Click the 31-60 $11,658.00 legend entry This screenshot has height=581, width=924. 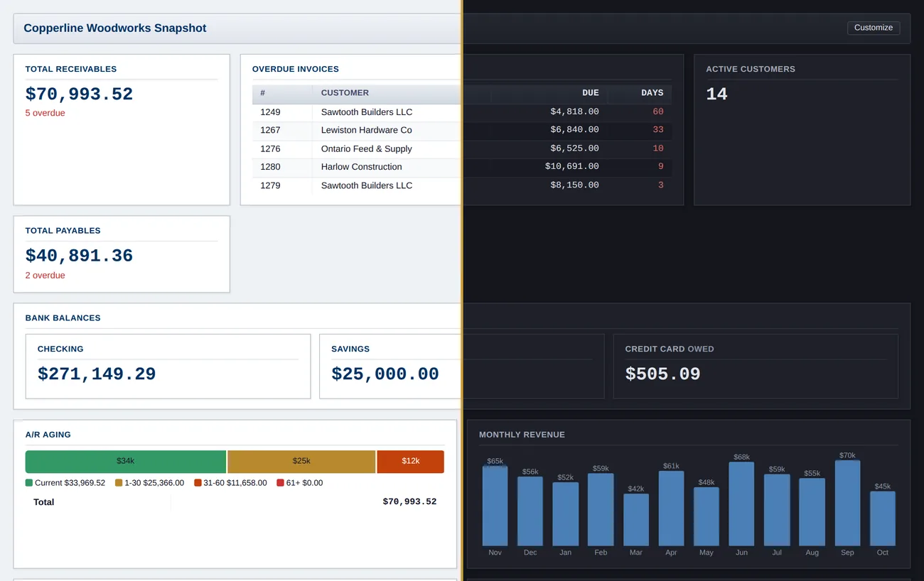tap(230, 483)
